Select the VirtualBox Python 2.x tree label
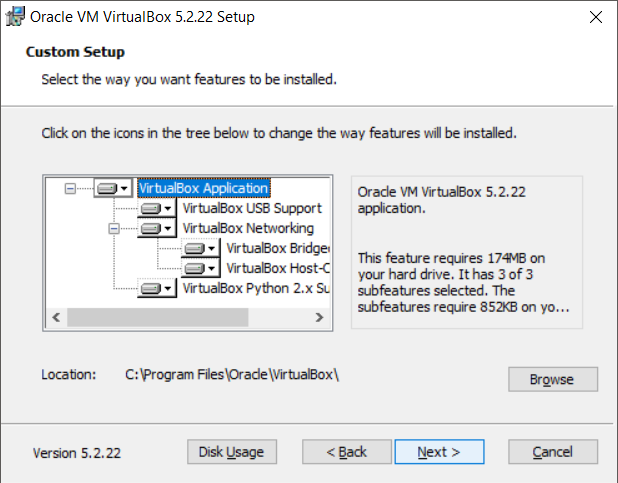 [x=255, y=288]
